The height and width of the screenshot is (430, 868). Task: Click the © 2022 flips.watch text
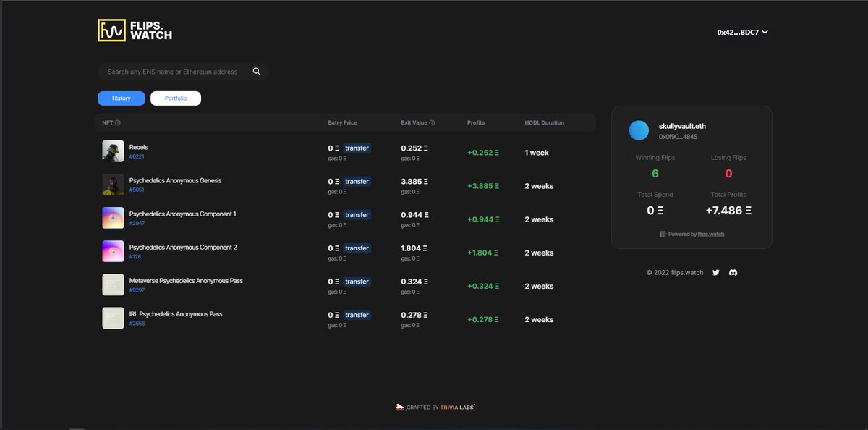675,273
